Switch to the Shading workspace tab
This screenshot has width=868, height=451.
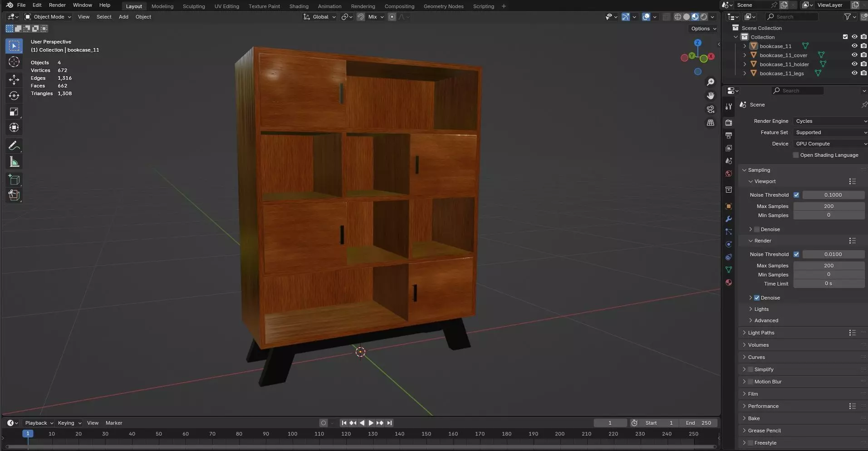click(x=299, y=6)
